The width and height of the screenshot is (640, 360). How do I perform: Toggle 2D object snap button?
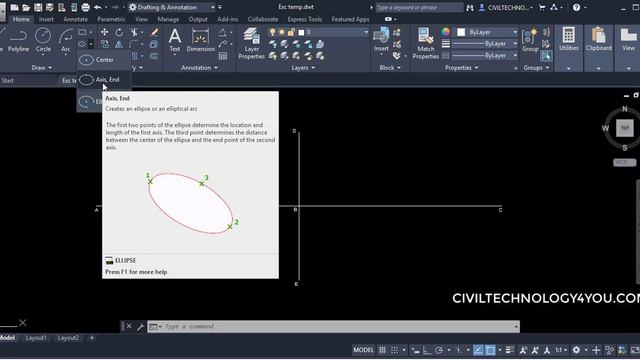[x=490, y=350]
